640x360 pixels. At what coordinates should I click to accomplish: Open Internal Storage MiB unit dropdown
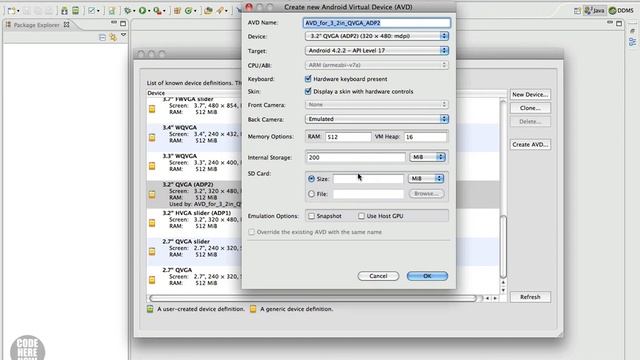[x=427, y=157]
